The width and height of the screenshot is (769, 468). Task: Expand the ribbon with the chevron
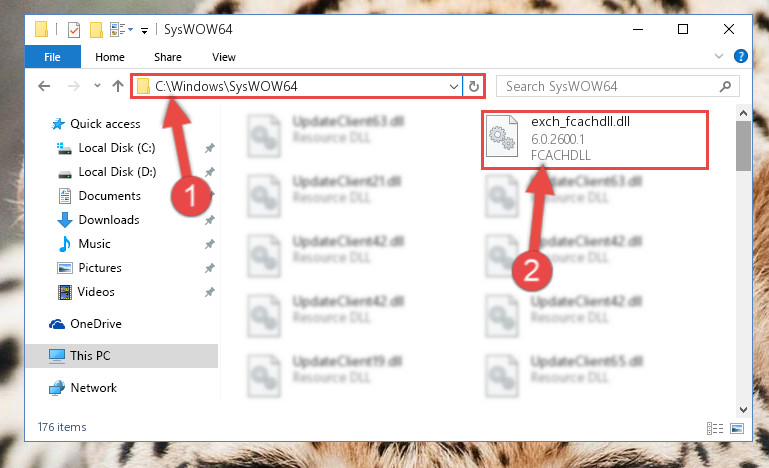click(x=719, y=56)
